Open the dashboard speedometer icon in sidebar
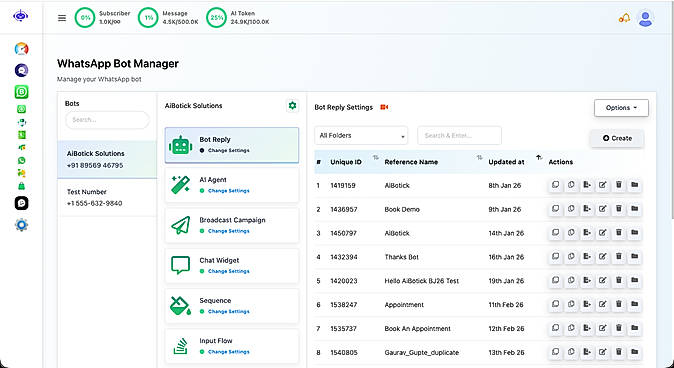This screenshot has height=368, width=674. coord(21,49)
